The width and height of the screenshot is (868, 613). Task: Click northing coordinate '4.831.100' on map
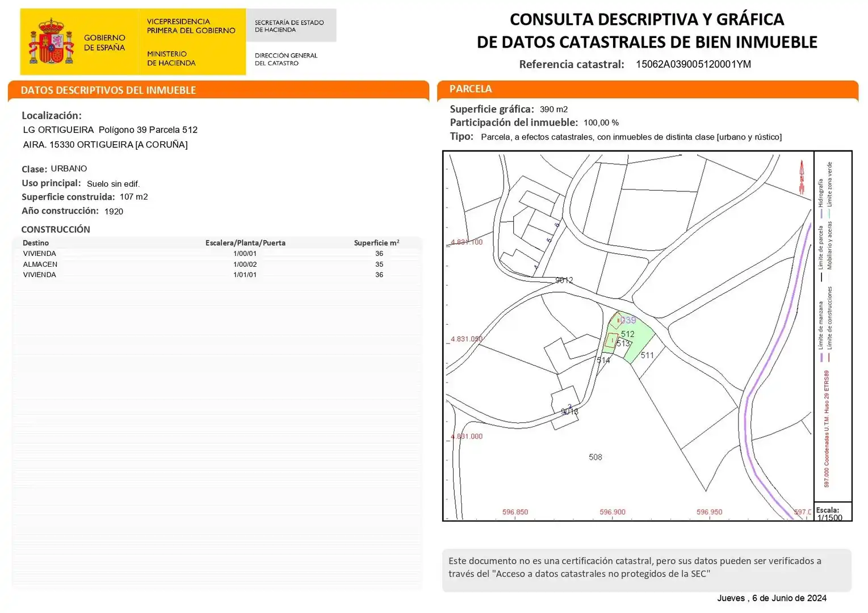(467, 242)
